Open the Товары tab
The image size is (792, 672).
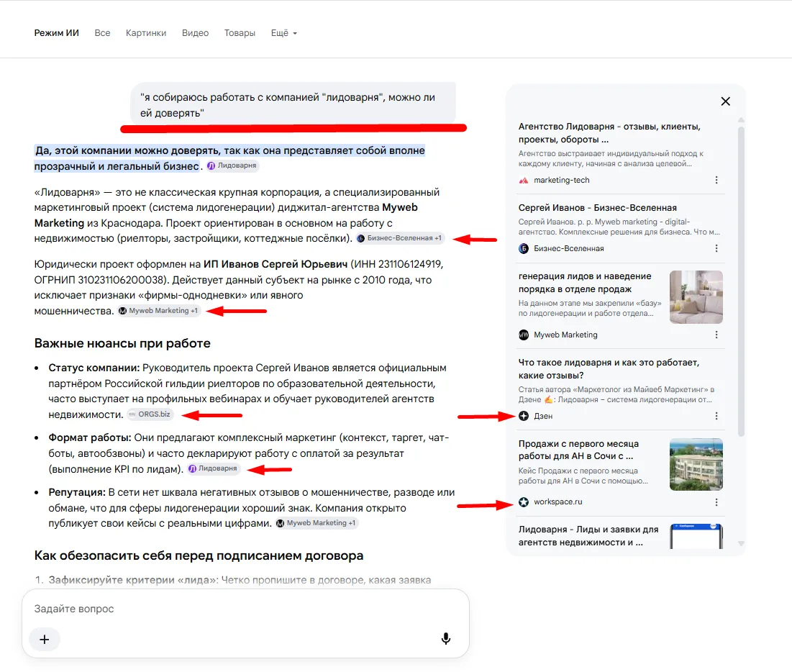[x=240, y=33]
